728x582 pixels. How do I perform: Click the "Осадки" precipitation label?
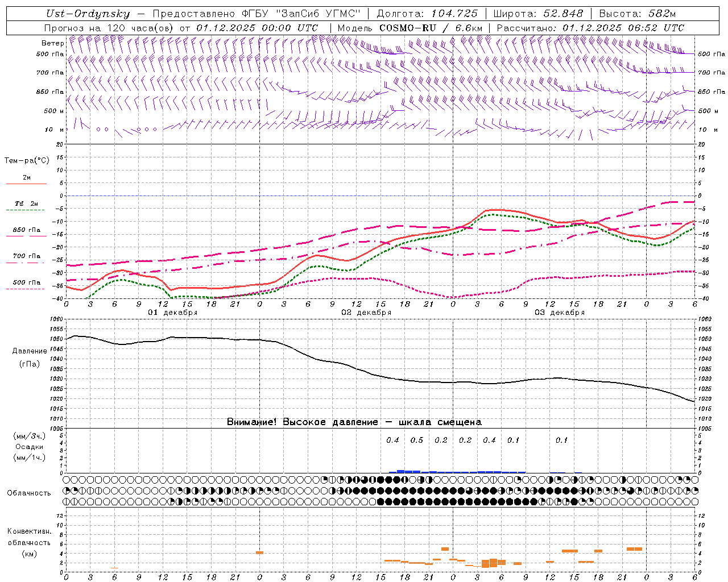(30, 447)
